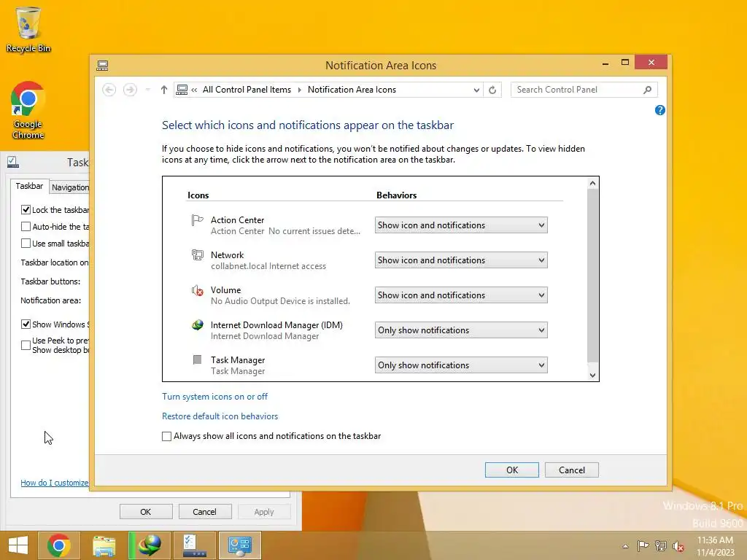Click the icons list scroll down arrow
Screen dimensions: 747x560
click(x=592, y=376)
